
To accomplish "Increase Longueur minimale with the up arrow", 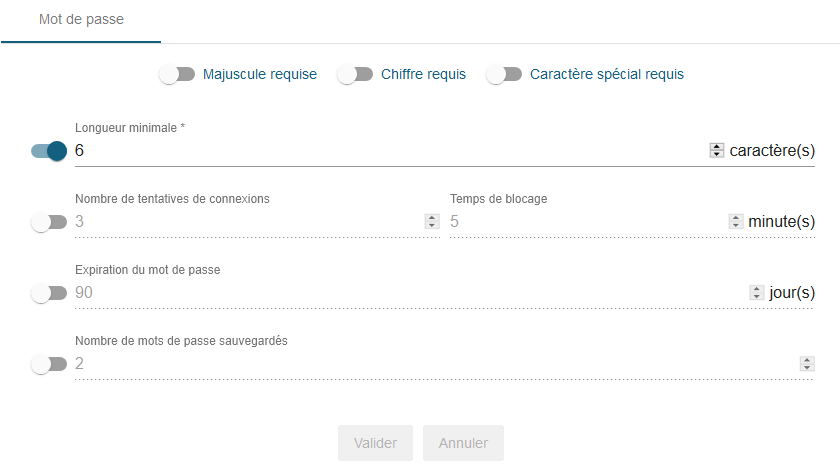I will pyautogui.click(x=716, y=147).
